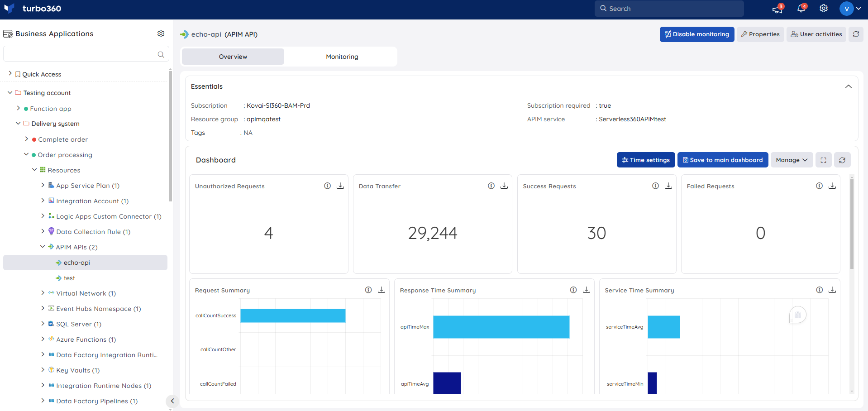Expand the Complete order application
868x411 pixels.
(26, 139)
